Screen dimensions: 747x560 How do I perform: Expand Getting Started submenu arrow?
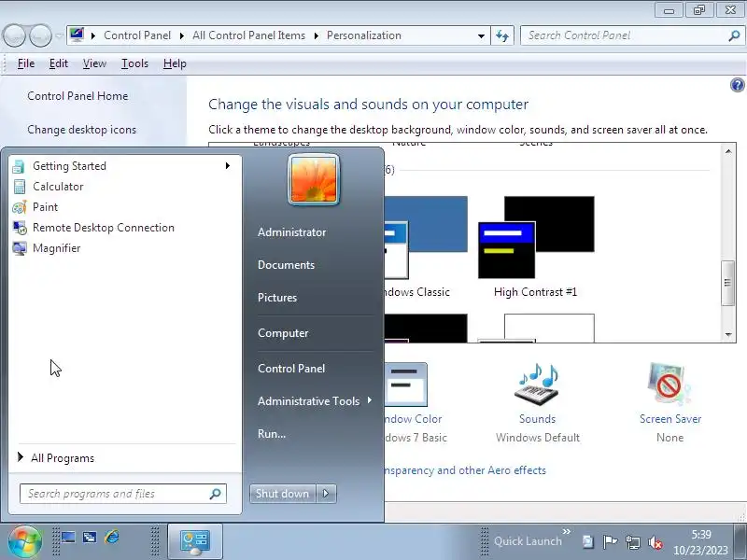(x=228, y=166)
